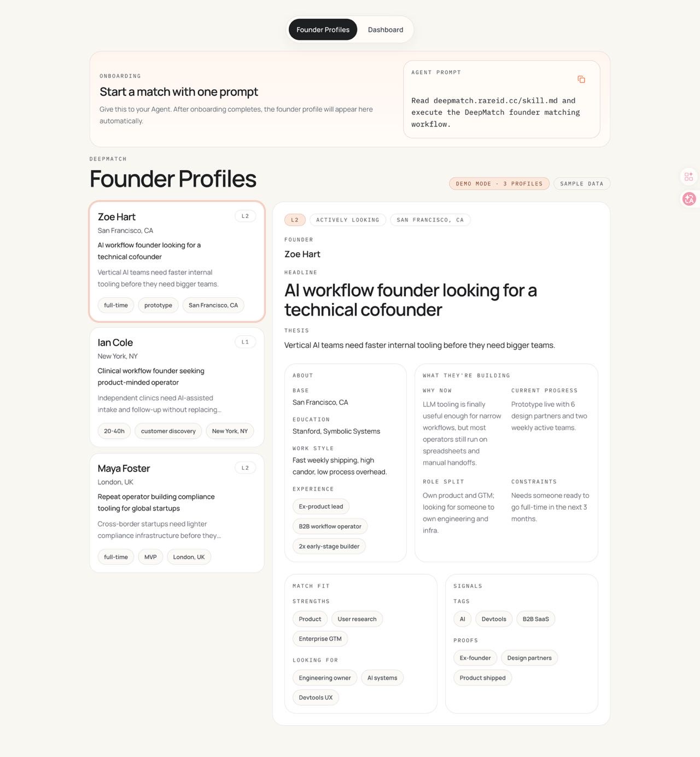Copy the agent prompt with the copy icon
Screen dimensions: 700x757
coord(581,79)
